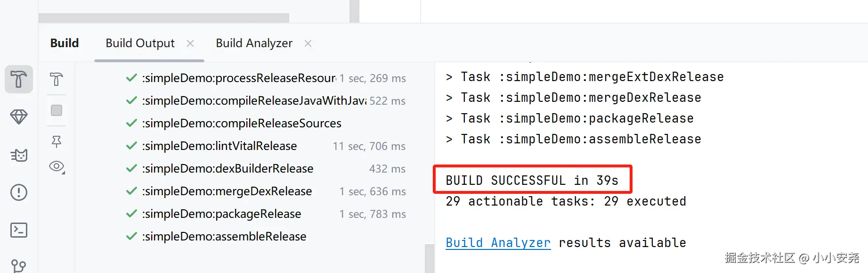The image size is (868, 273).
Task: Open the Problems exclamation icon
Action: (x=19, y=192)
